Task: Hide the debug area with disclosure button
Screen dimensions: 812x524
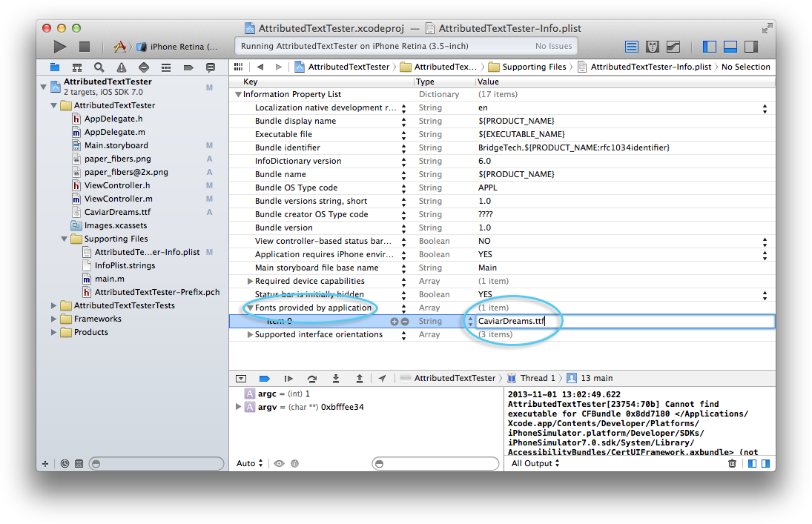Action: [241, 379]
